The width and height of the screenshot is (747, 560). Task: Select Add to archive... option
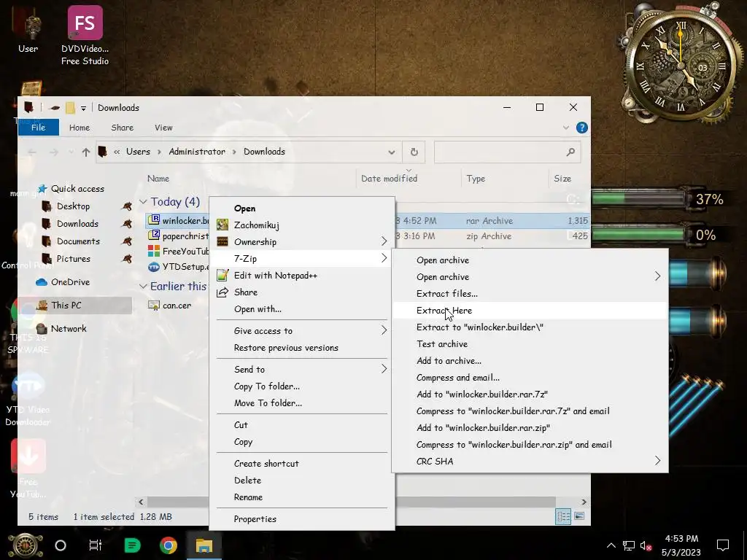530,360
